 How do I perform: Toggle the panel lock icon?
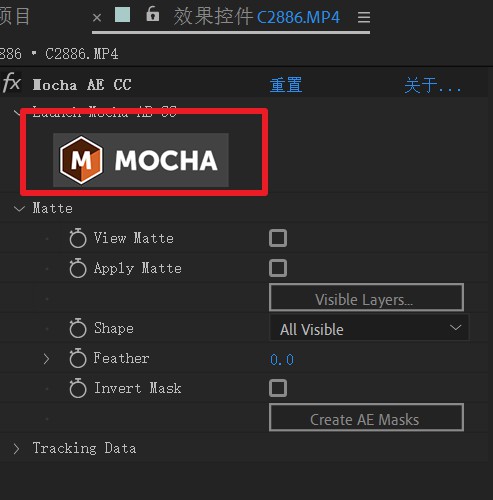153,14
